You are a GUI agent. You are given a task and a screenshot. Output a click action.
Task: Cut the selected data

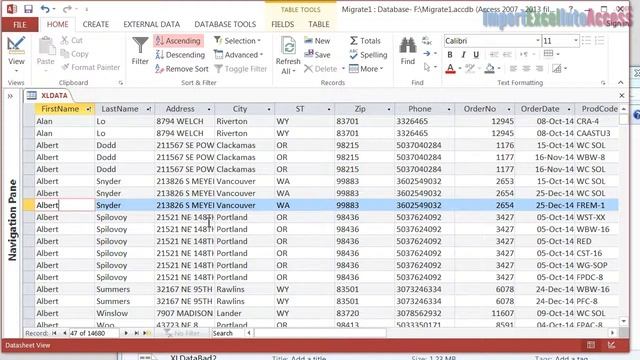click(72, 40)
